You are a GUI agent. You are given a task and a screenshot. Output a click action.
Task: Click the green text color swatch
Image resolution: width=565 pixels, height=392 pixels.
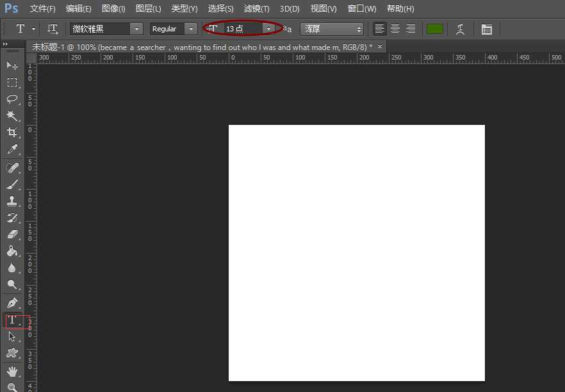[x=435, y=29]
